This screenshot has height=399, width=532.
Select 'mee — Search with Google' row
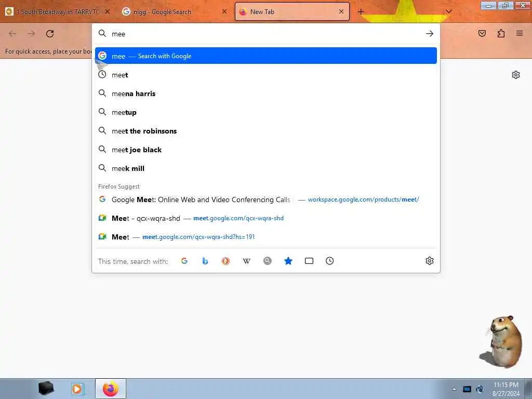click(266, 56)
